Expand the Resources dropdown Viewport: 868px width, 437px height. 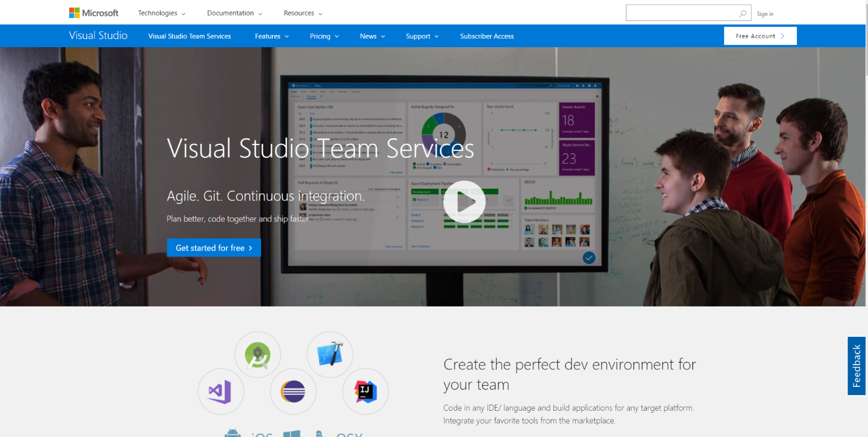[x=303, y=13]
